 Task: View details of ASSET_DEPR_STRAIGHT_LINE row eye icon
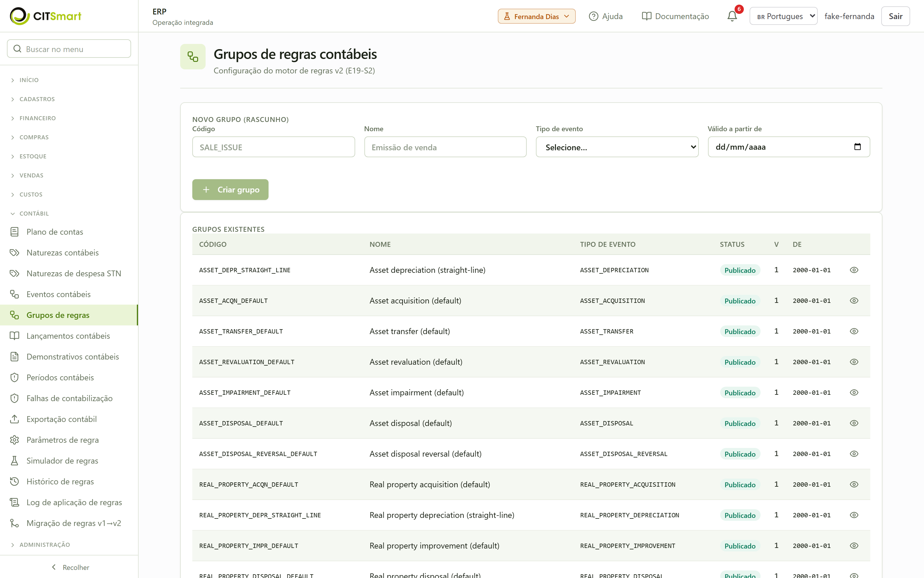(854, 270)
